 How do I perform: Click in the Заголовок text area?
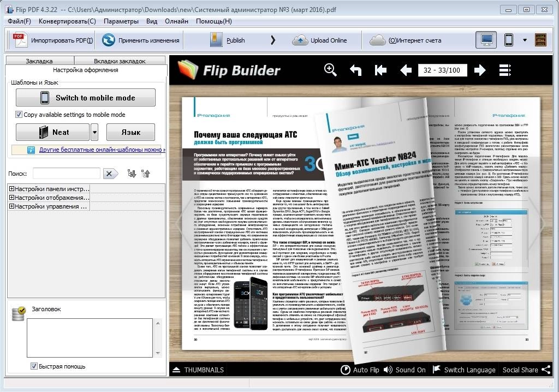pos(90,338)
